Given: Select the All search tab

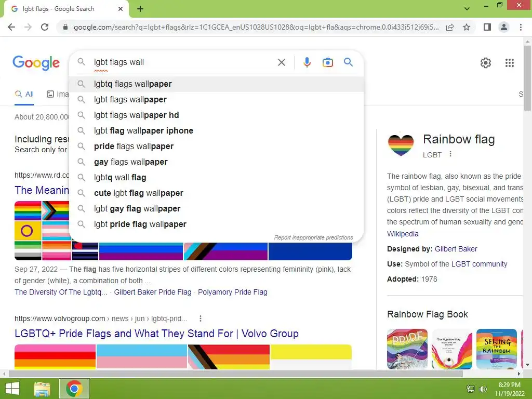Looking at the screenshot, I should click(x=24, y=95).
